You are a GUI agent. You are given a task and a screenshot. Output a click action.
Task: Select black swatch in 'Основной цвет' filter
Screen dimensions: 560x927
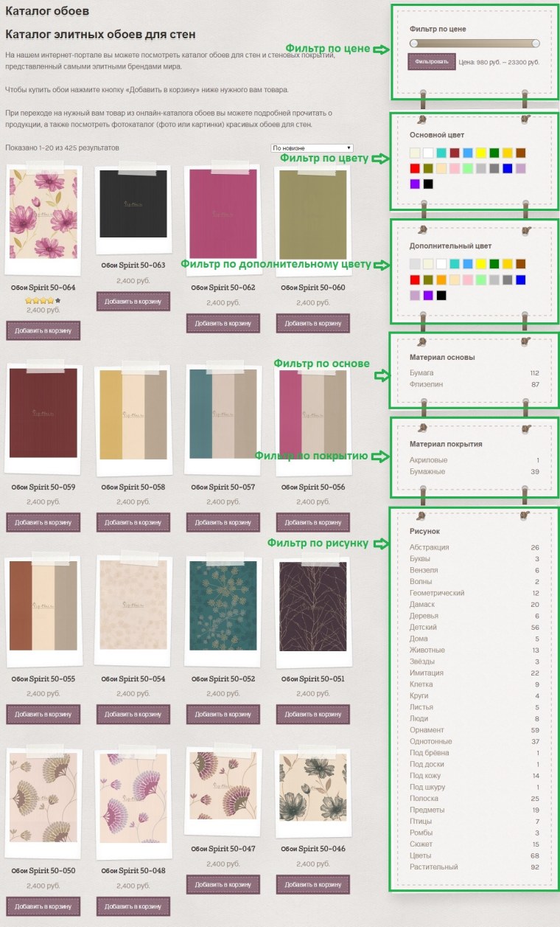click(428, 184)
